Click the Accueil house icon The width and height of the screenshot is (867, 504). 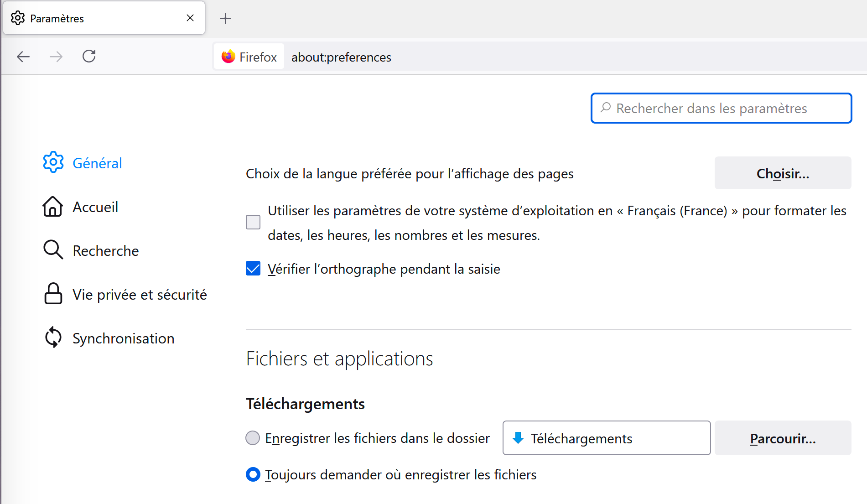[x=53, y=206]
